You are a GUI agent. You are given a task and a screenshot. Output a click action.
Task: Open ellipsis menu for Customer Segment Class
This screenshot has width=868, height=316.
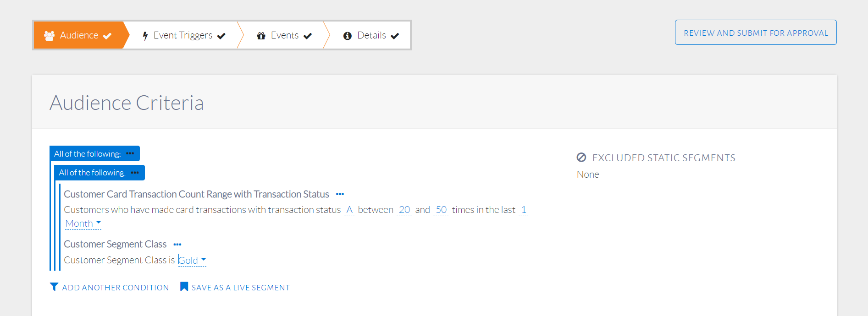[x=177, y=245]
